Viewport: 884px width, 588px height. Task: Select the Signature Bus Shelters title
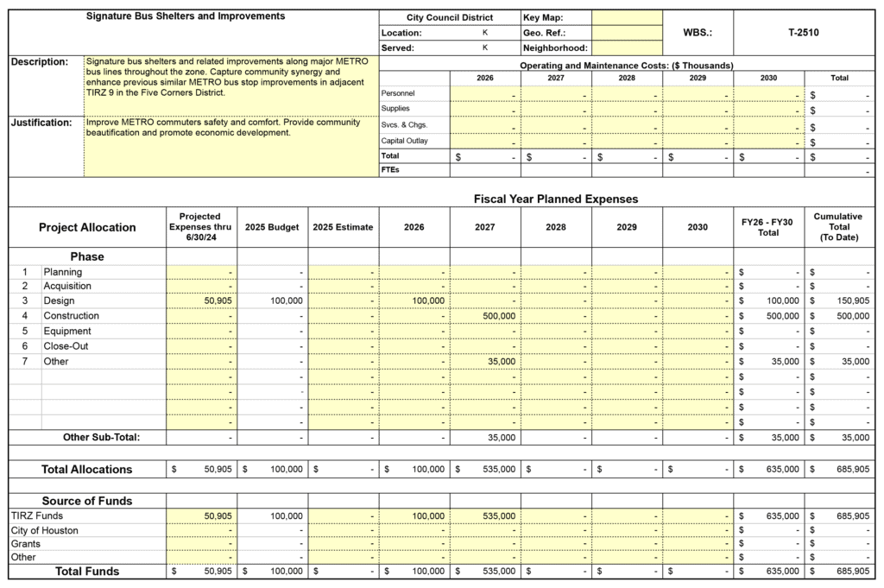pyautogui.click(x=185, y=16)
